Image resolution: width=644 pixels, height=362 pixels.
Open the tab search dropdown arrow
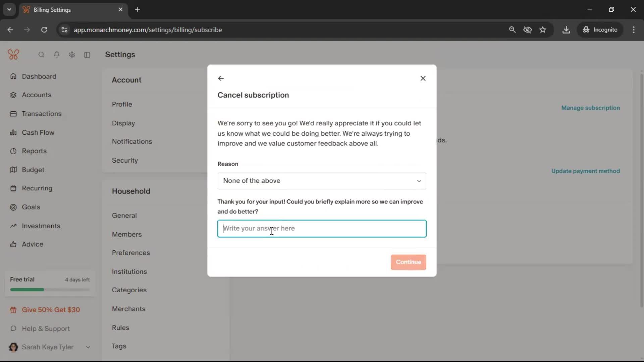[9, 9]
